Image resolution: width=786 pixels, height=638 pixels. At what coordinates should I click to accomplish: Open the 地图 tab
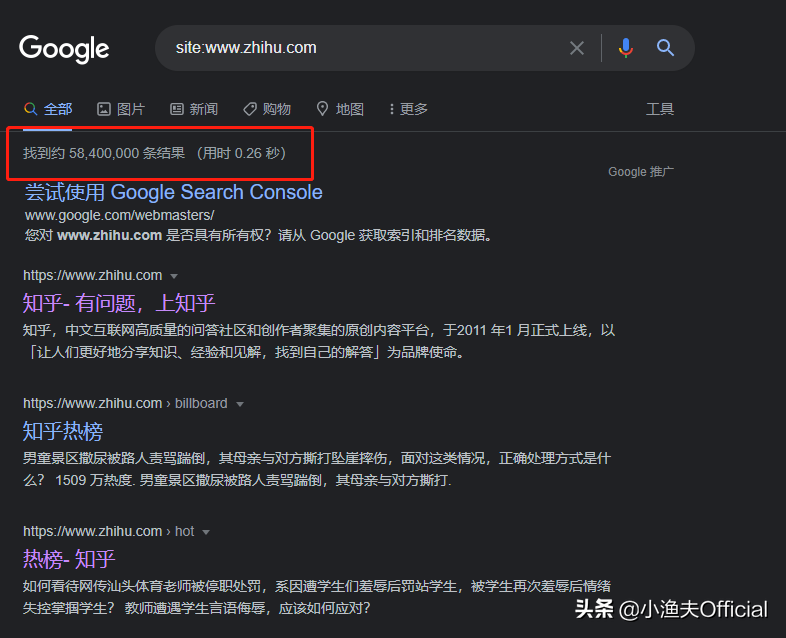pyautogui.click(x=340, y=109)
